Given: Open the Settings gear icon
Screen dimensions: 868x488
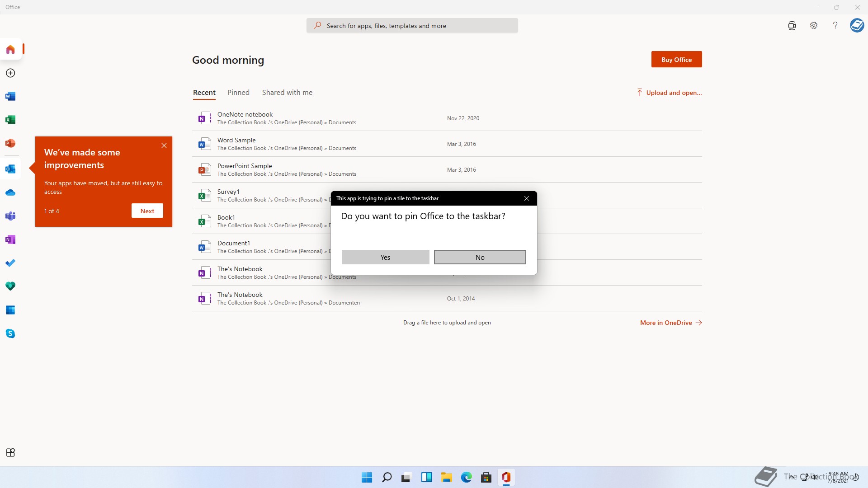Looking at the screenshot, I should coord(814,26).
